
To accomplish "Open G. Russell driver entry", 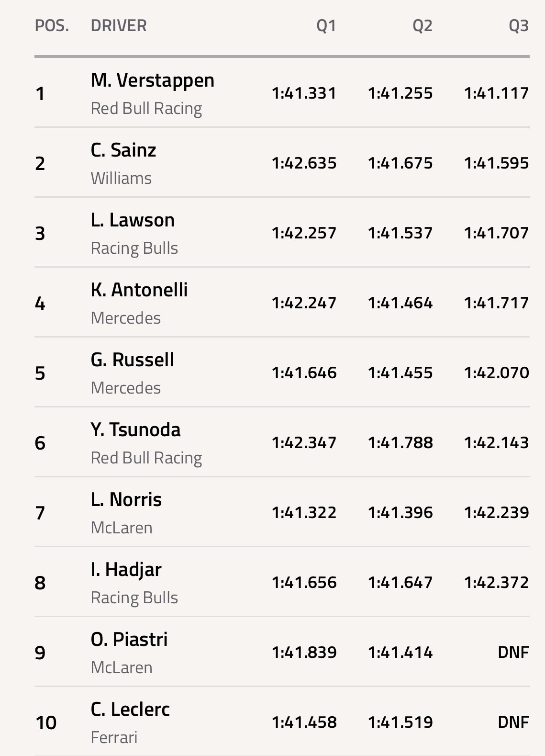I will 133,360.
